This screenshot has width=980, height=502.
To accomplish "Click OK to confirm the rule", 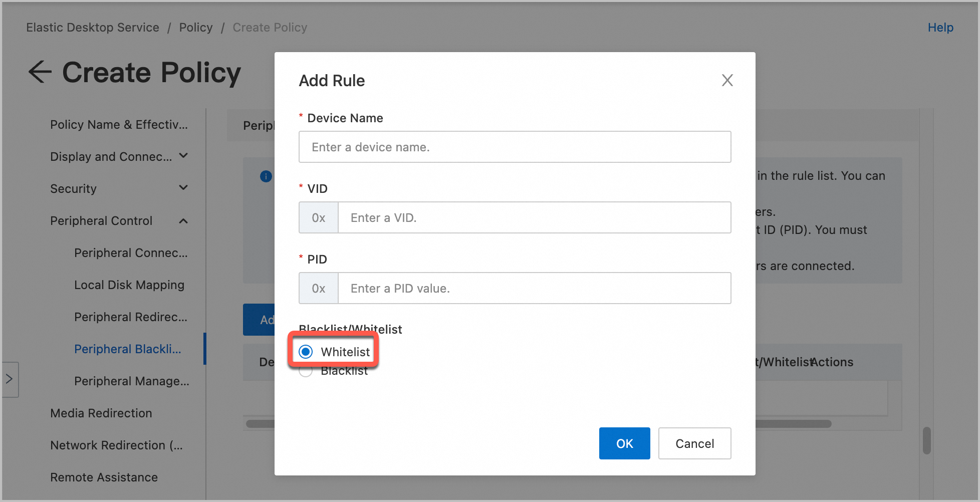I will pyautogui.click(x=624, y=443).
